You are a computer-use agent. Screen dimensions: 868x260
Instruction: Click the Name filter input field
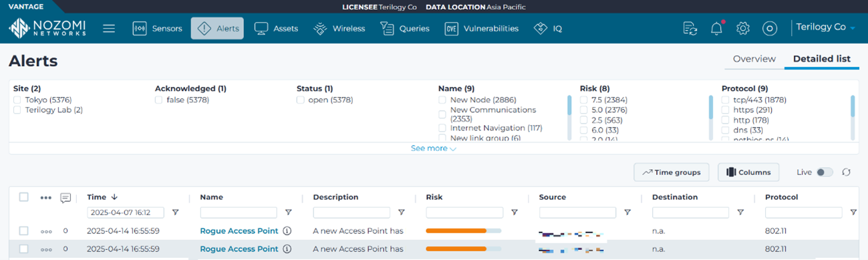239,213
